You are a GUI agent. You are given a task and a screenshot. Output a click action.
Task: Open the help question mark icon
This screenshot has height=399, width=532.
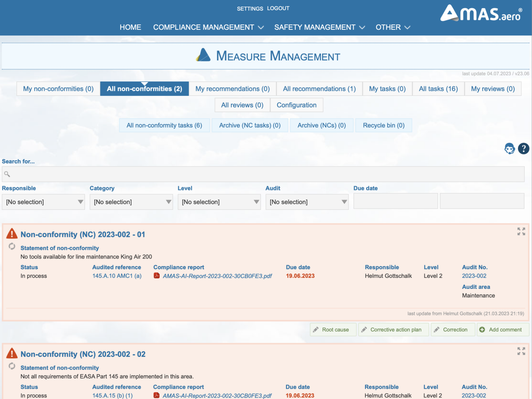[x=523, y=149]
